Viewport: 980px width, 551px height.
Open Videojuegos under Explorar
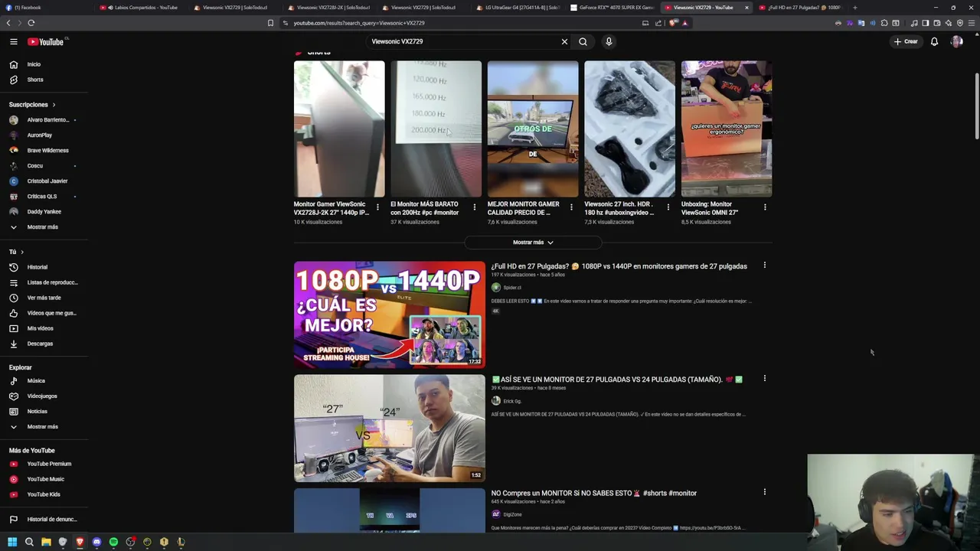tap(44, 396)
